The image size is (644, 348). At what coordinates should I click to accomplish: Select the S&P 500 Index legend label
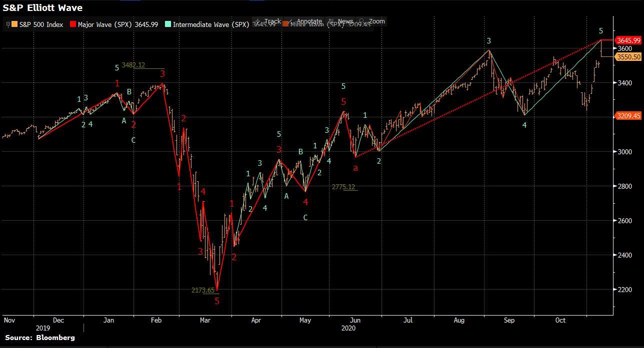tap(41, 24)
